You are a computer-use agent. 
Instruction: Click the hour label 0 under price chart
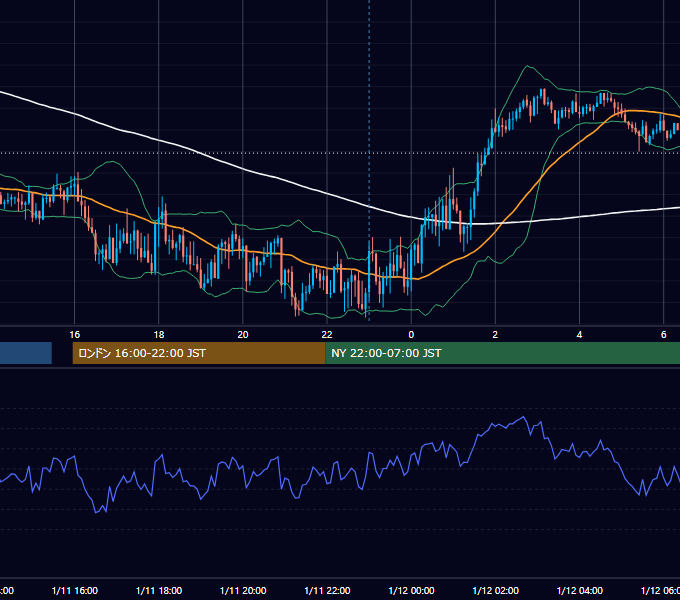click(411, 334)
